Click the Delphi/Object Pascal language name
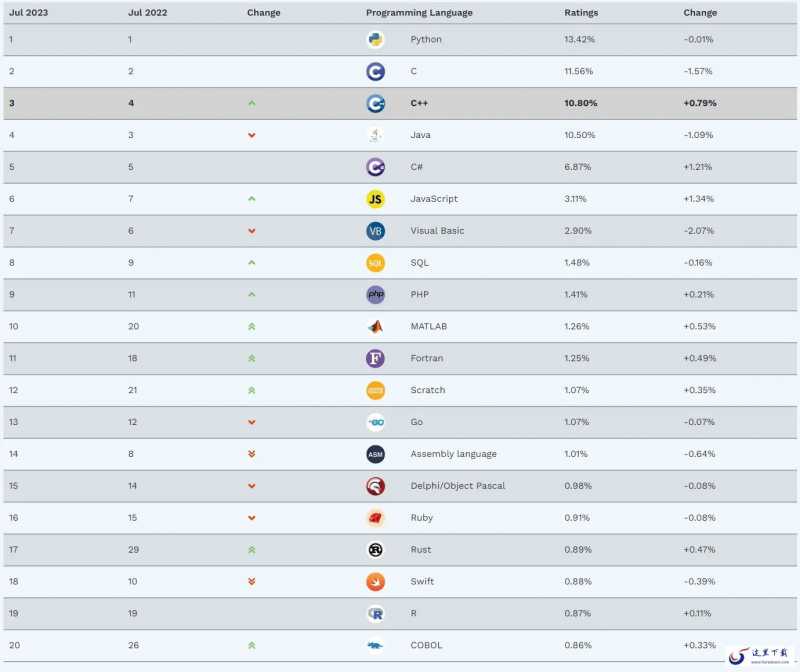 (x=458, y=486)
